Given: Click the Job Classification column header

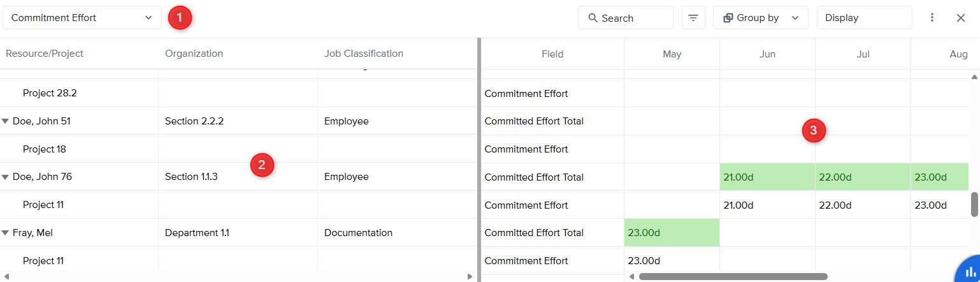Looking at the screenshot, I should 363,54.
